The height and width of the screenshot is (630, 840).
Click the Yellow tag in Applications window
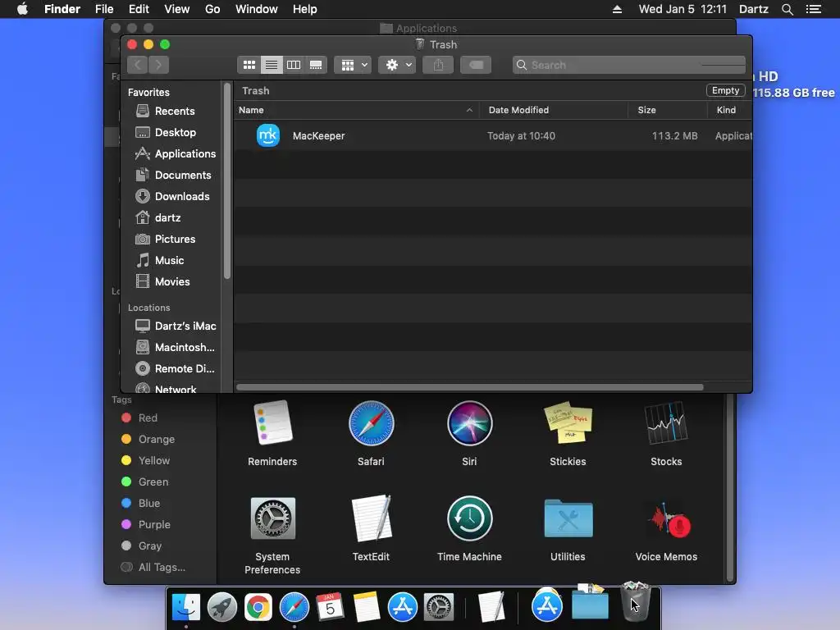click(x=146, y=461)
